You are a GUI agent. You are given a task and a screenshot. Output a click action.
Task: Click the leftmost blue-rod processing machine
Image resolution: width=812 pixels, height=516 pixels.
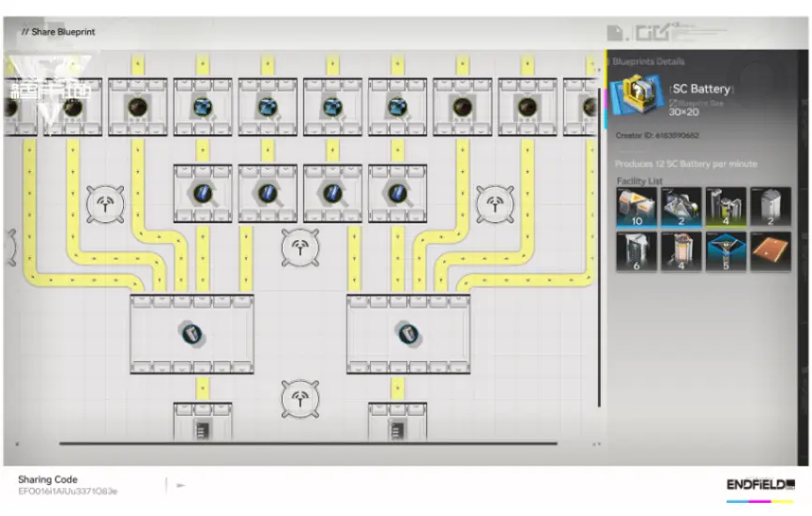click(x=203, y=192)
